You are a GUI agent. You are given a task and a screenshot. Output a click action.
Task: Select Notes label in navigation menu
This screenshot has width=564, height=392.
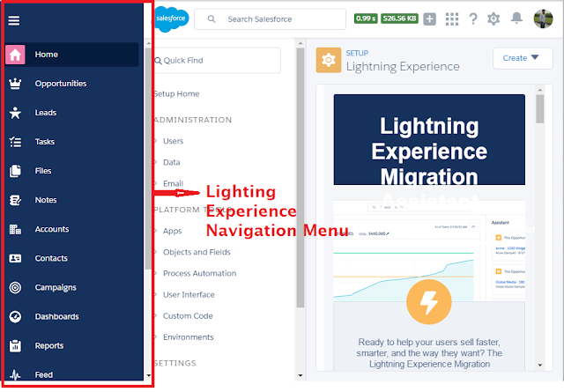46,200
